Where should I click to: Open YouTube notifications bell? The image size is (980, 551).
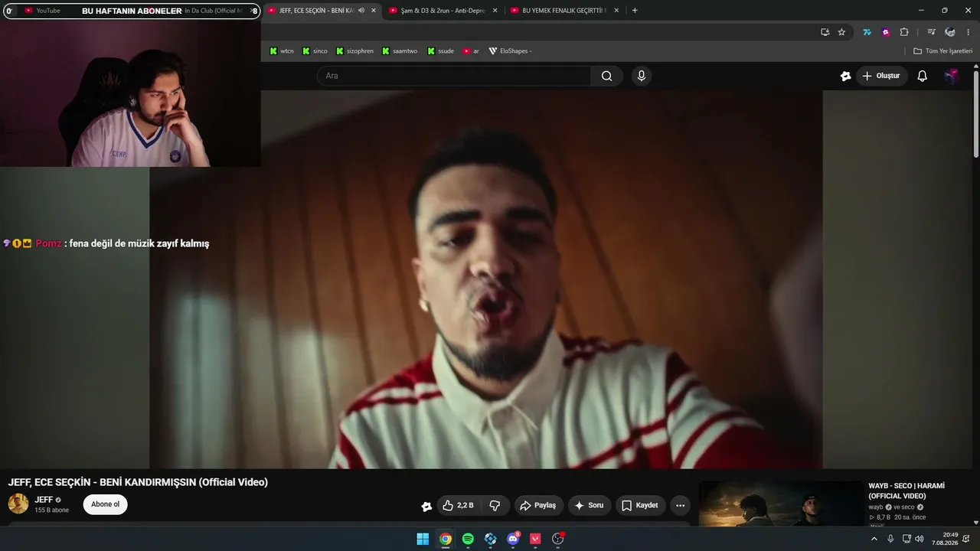pyautogui.click(x=923, y=76)
